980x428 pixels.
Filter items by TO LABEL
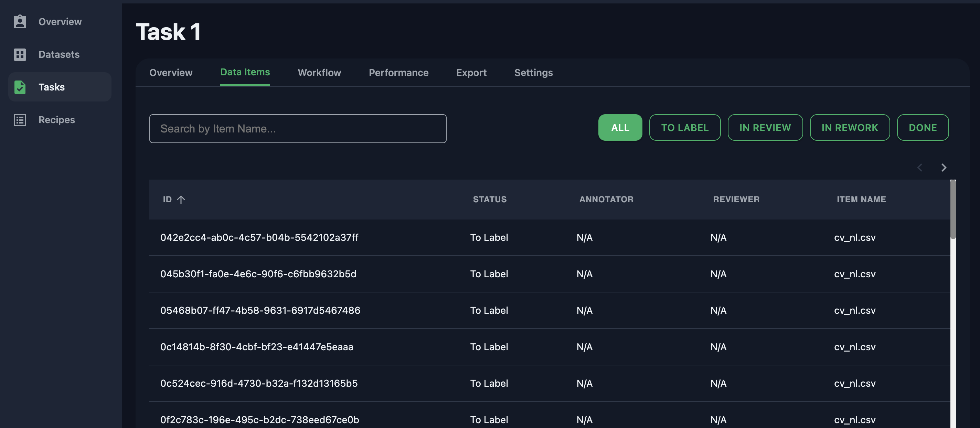tap(685, 127)
